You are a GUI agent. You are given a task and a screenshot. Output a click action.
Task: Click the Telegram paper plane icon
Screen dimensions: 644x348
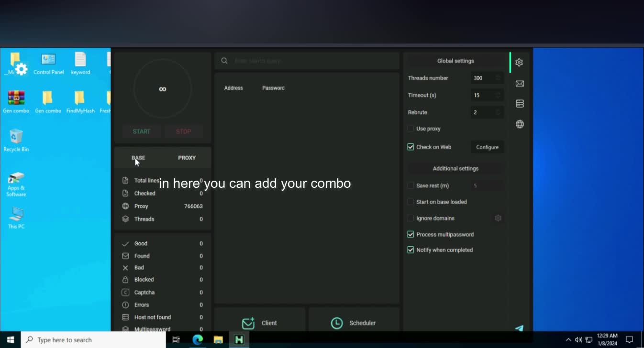tap(519, 328)
